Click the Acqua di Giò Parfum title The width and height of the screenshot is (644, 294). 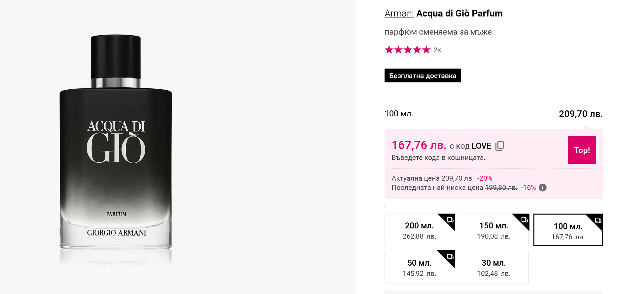click(x=459, y=14)
